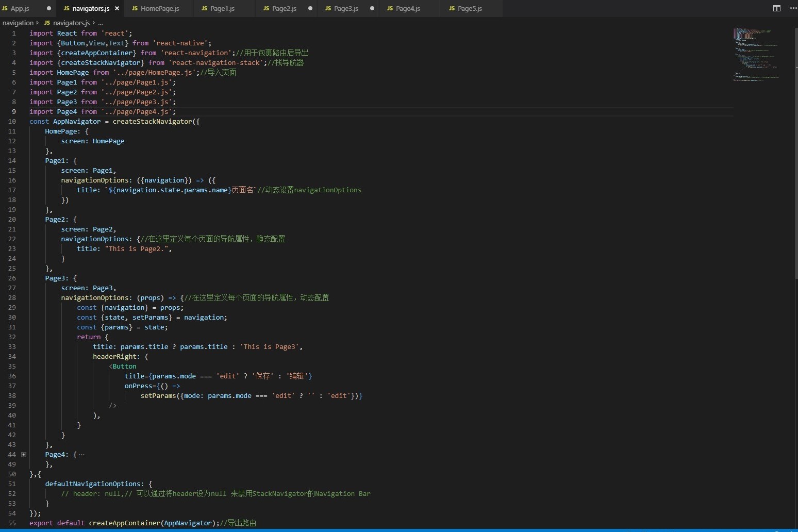Select the navigators.js breadcrumb item
Viewport: 798px width, 532px height.
coord(71,23)
